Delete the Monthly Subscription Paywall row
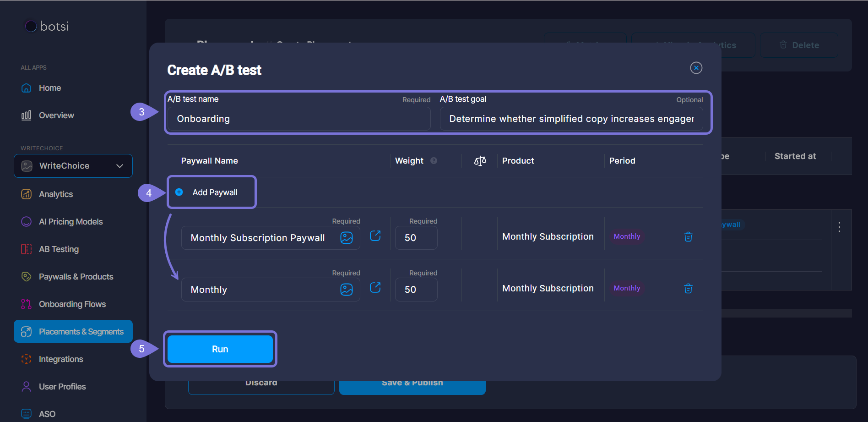This screenshot has width=868, height=422. tap(688, 237)
